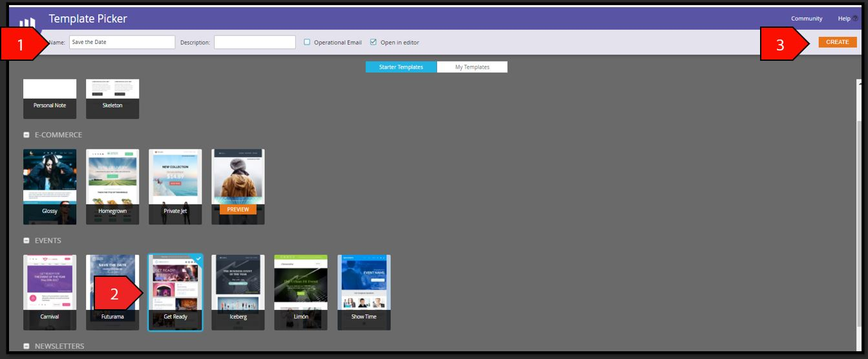Click the Template Picker title text
The height and width of the screenshot is (359, 868).
click(x=88, y=19)
